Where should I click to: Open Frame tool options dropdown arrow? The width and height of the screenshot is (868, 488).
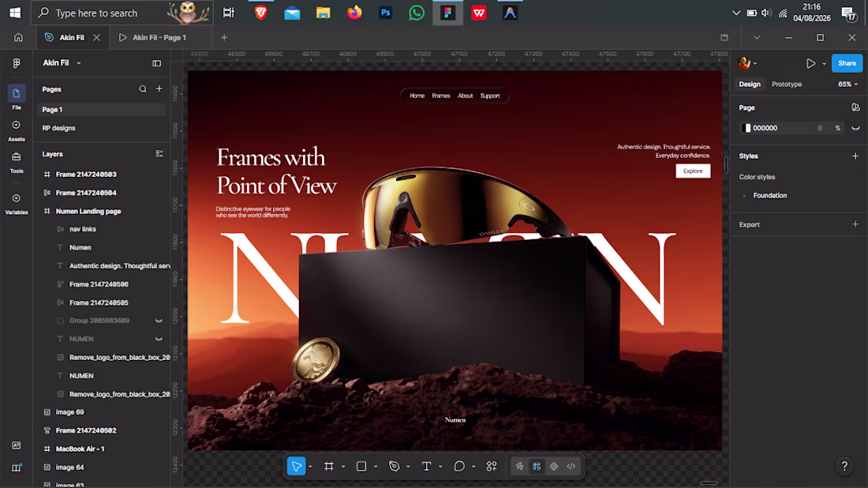click(x=343, y=467)
